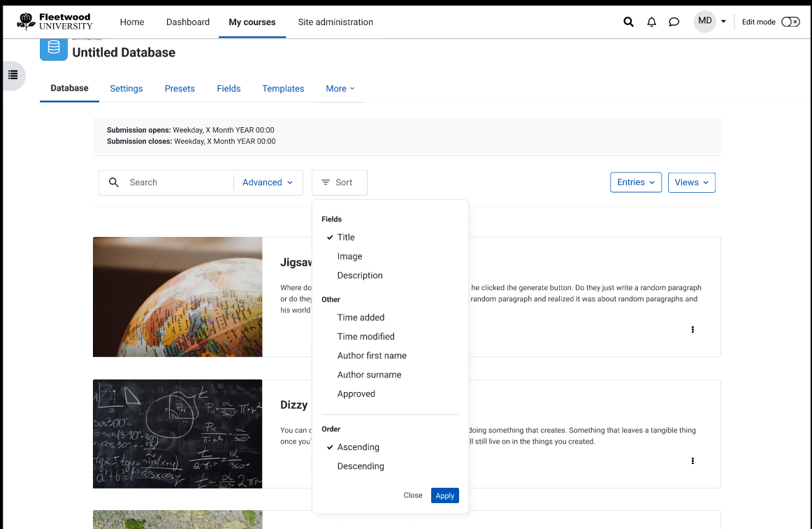Open Dashboard in top navigation
The image size is (812, 529).
coord(188,22)
